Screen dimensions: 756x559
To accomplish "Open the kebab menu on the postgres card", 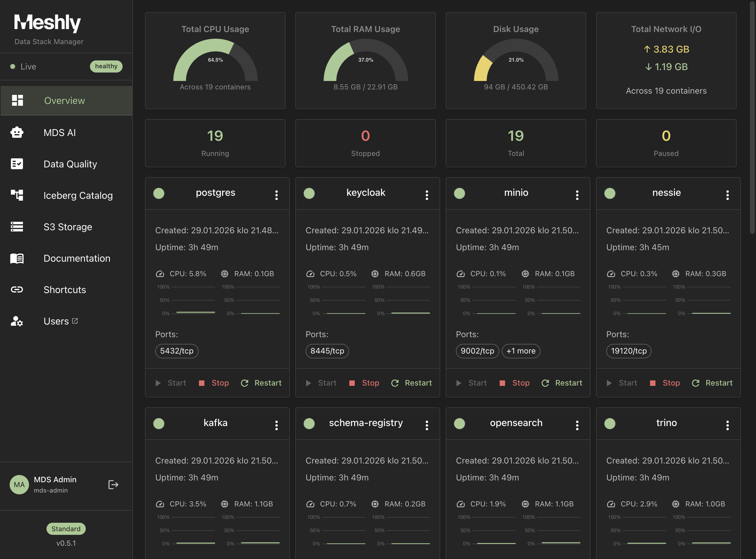I will [x=277, y=195].
